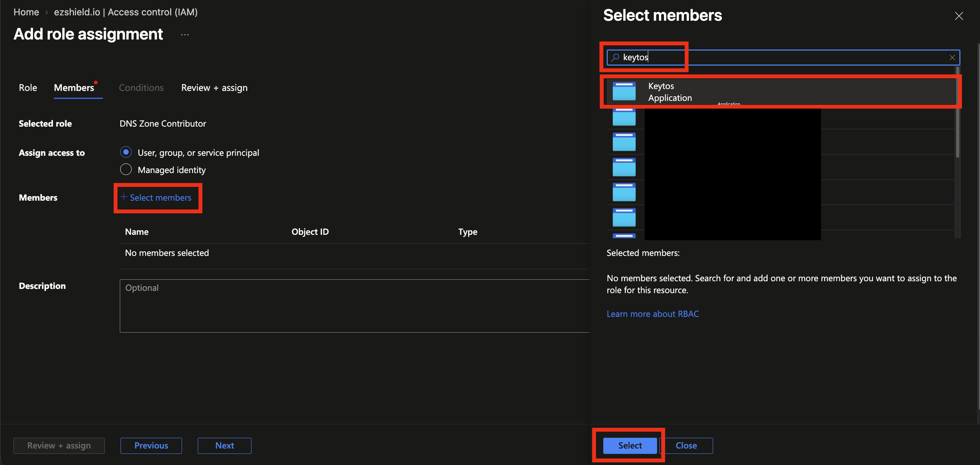The width and height of the screenshot is (980, 465).
Task: Click into the keytos search field
Action: 783,58
